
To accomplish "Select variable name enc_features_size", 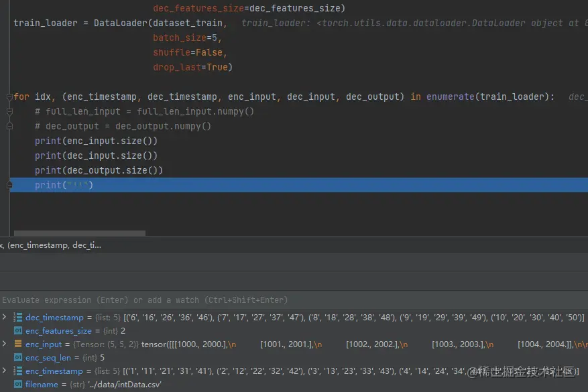I will click(58, 331).
